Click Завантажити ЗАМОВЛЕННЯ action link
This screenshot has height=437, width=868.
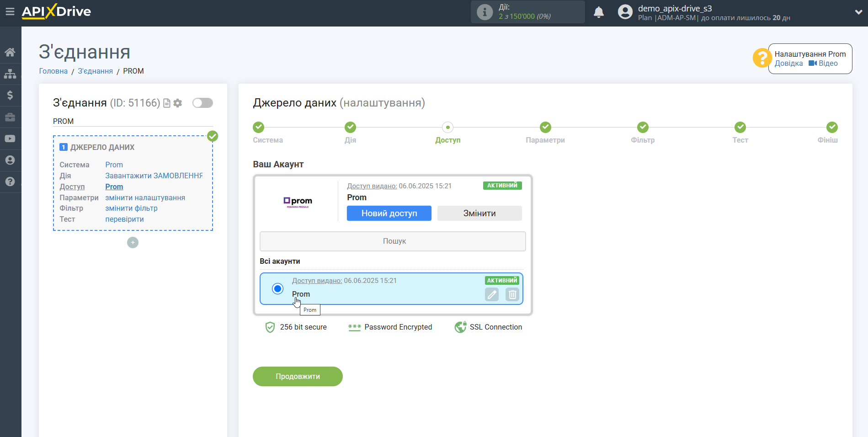click(x=154, y=176)
